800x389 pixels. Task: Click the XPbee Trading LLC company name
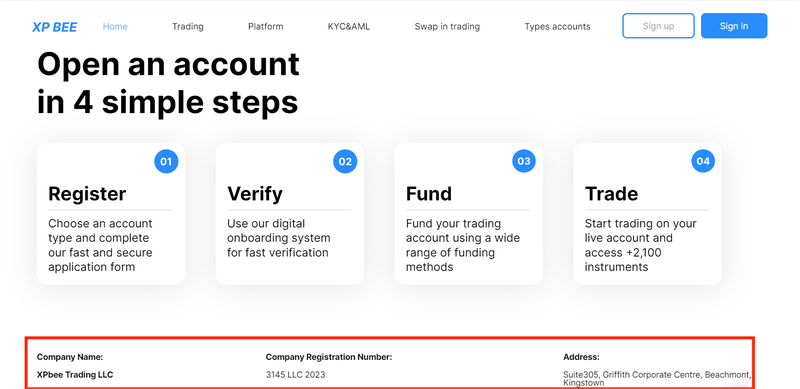click(75, 375)
